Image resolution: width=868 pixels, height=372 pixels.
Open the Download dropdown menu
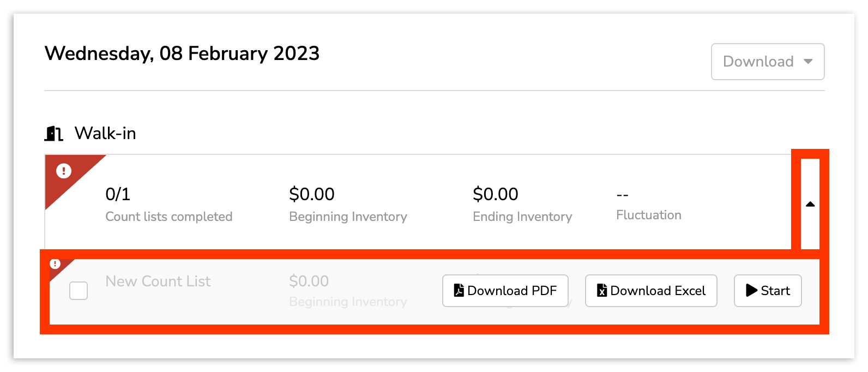coord(767,62)
